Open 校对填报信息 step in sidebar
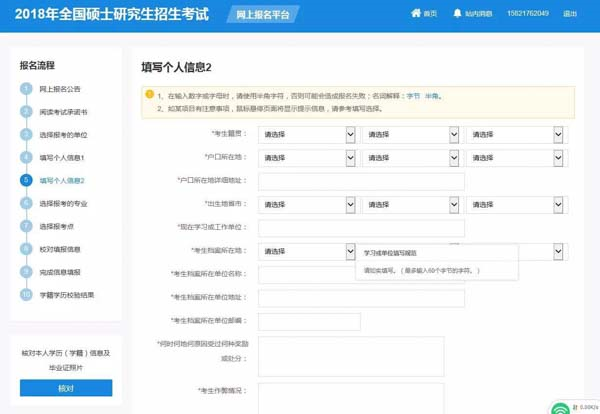 pos(60,249)
